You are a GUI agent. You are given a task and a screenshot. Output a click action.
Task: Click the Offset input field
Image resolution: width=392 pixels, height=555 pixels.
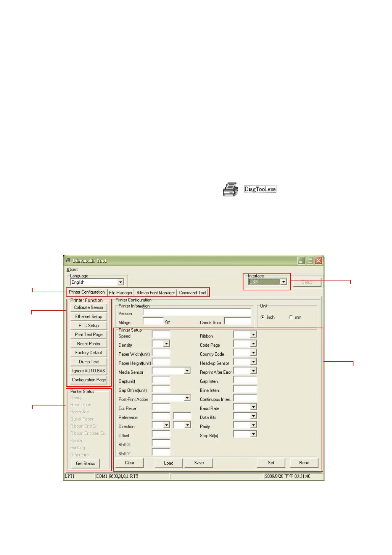coord(161,434)
